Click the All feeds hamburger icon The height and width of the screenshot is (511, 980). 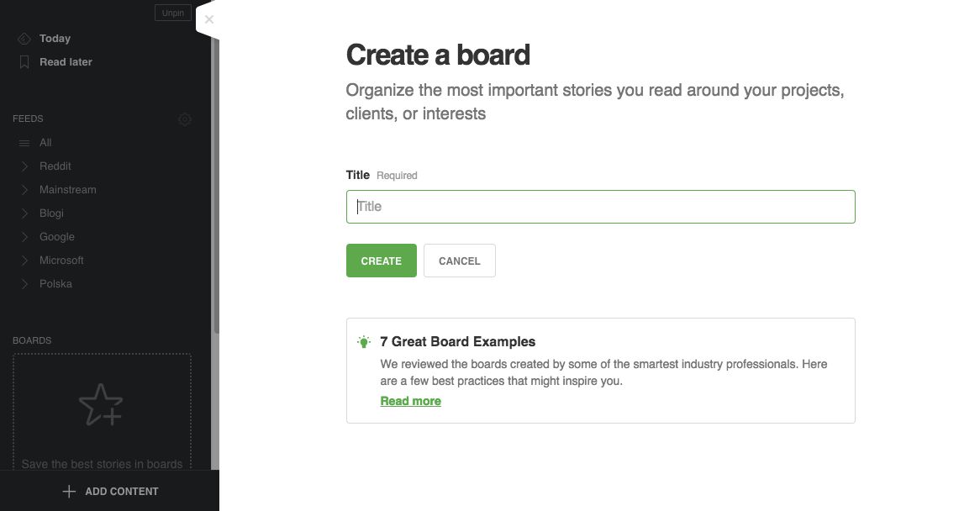[24, 143]
